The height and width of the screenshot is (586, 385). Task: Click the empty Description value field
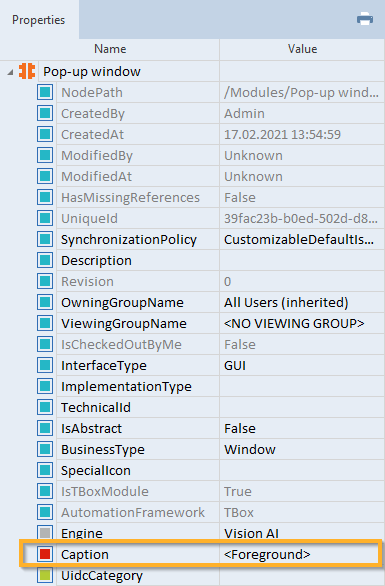301,260
